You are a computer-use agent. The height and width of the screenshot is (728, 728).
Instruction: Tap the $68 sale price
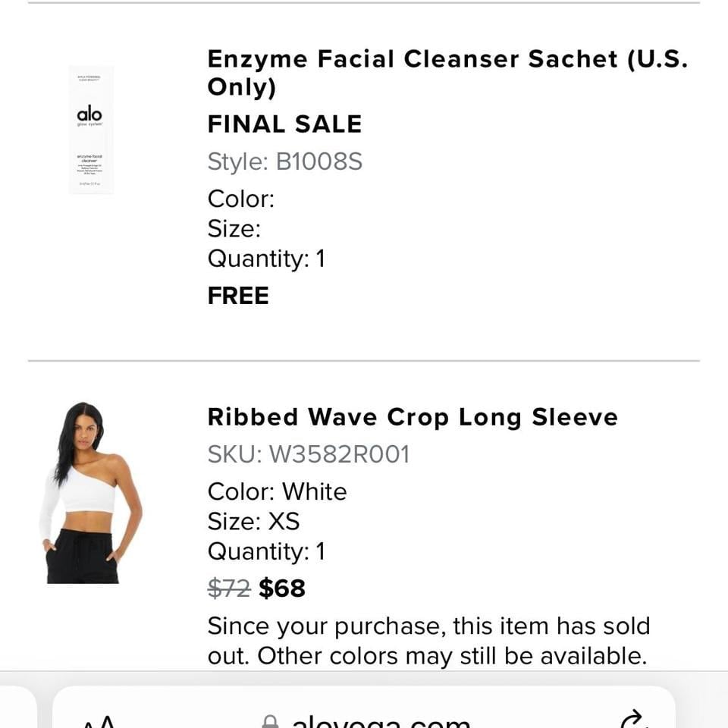[282, 588]
